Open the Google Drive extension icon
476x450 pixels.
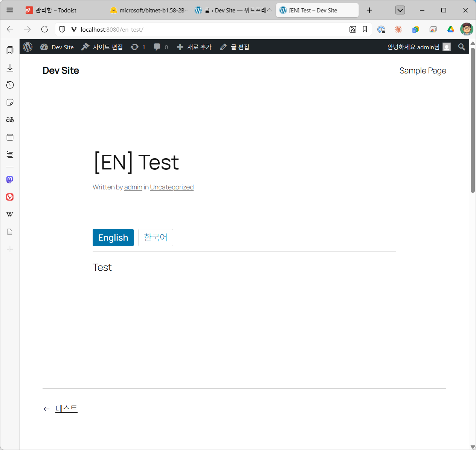point(450,29)
